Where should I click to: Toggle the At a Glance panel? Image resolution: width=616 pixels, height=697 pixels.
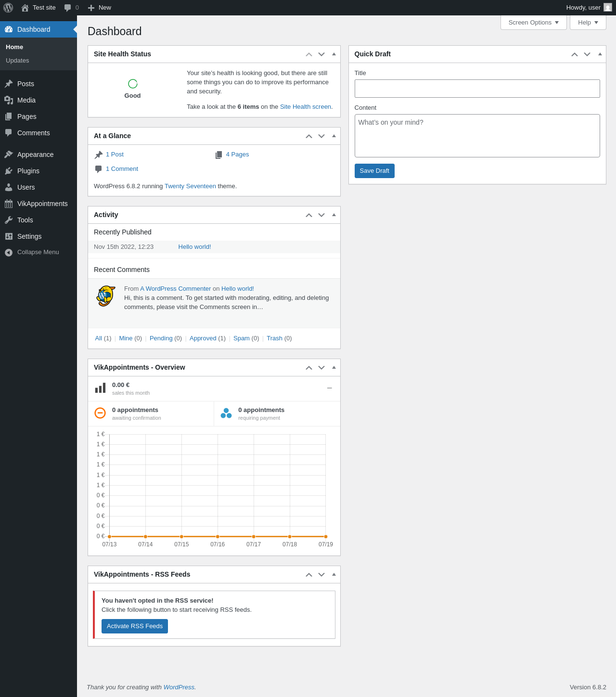pos(334,136)
